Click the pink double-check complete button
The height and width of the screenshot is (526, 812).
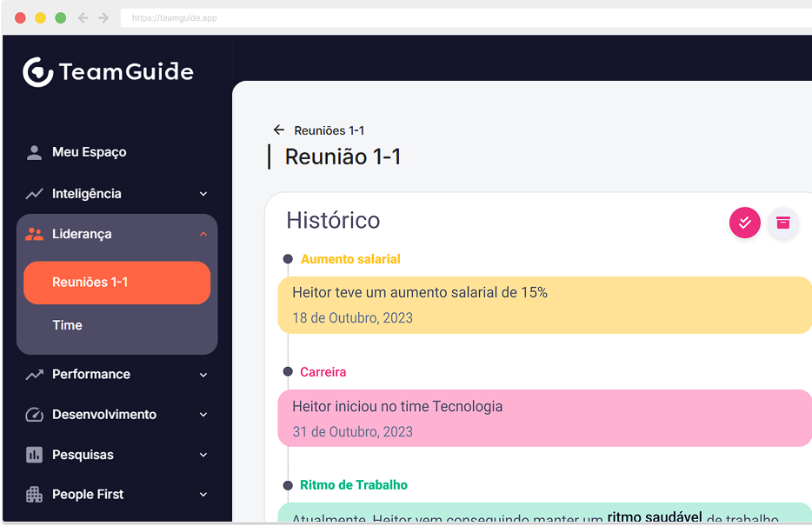click(x=745, y=223)
